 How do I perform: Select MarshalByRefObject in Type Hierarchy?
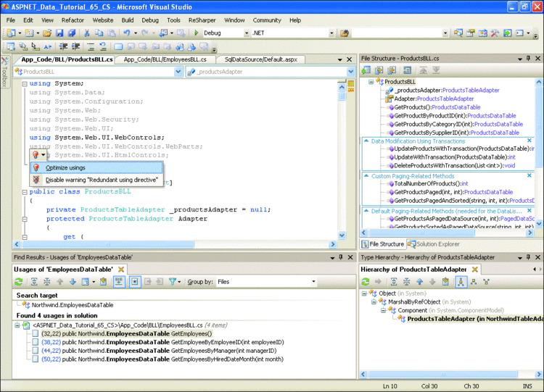414,302
